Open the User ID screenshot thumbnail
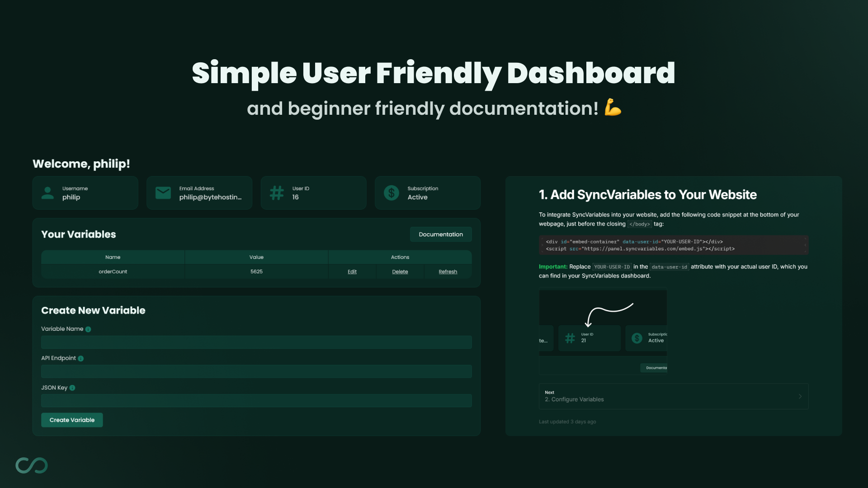This screenshot has width=868, height=488. 603,332
